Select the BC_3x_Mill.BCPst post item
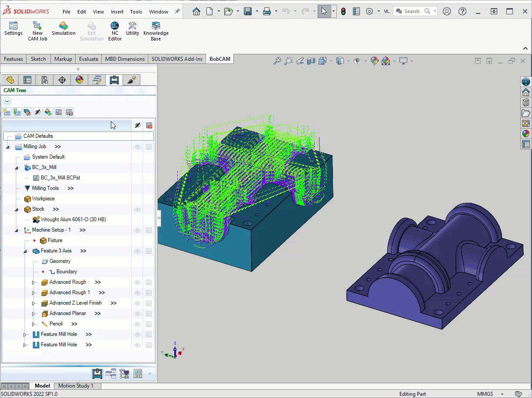 click(60, 178)
